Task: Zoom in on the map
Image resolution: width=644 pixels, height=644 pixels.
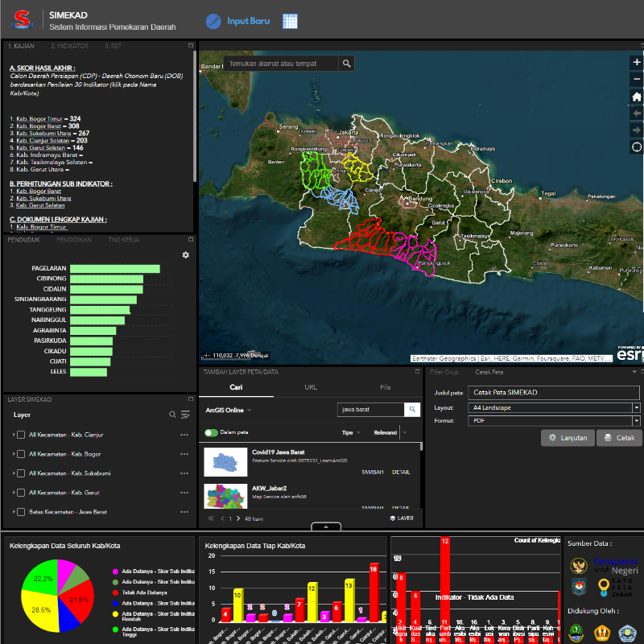Action: pos(636,63)
